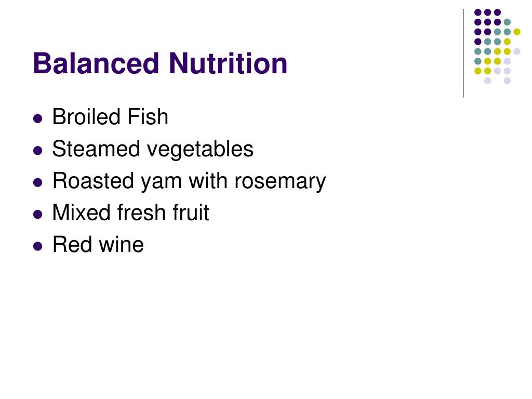Click the bullet dot beside Broiled Fish
Viewport: 532px width, 399px height.
click(38, 119)
